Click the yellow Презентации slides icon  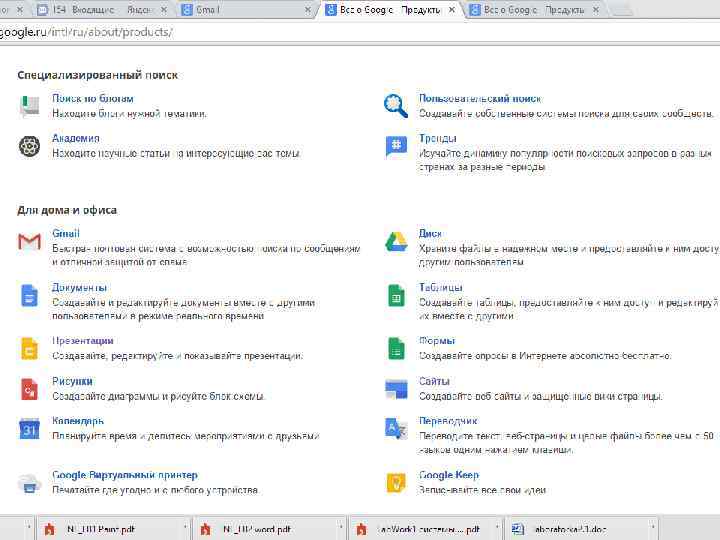click(29, 349)
